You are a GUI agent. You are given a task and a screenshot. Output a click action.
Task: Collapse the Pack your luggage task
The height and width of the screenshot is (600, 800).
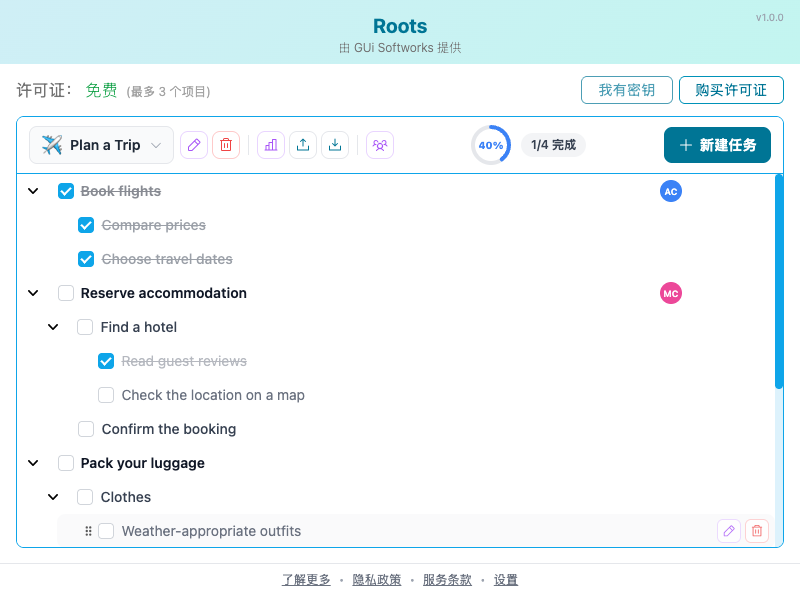(x=33, y=463)
